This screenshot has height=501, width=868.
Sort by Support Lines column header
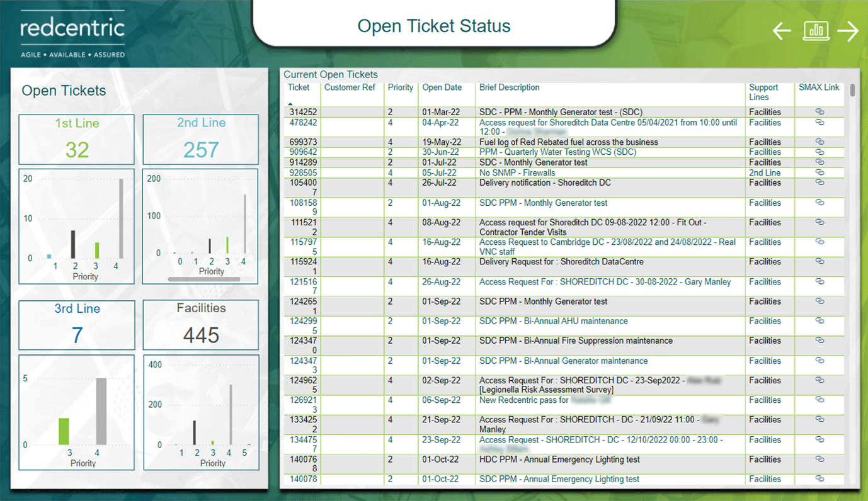(763, 93)
